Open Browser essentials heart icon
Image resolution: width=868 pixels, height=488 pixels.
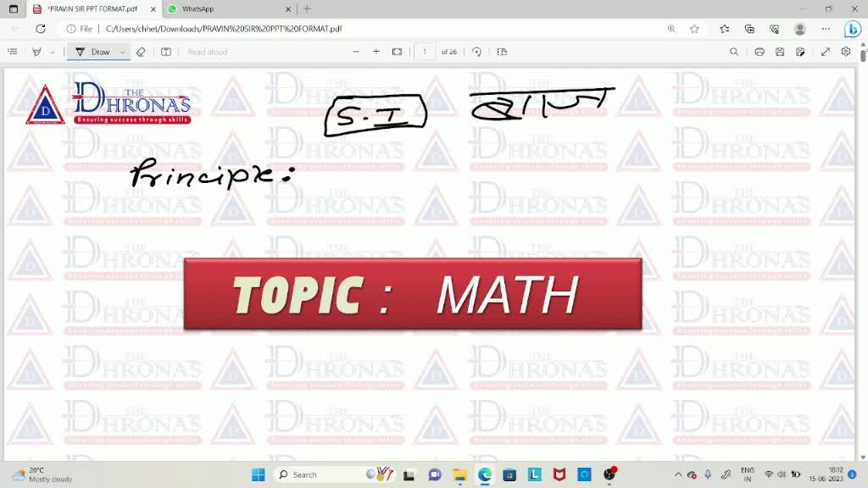(x=775, y=29)
